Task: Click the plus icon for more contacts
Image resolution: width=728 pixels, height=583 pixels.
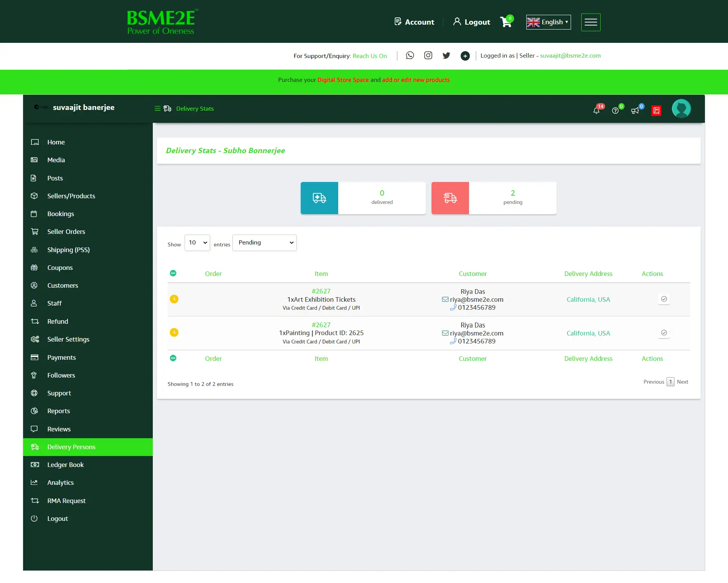Action: coord(465,56)
